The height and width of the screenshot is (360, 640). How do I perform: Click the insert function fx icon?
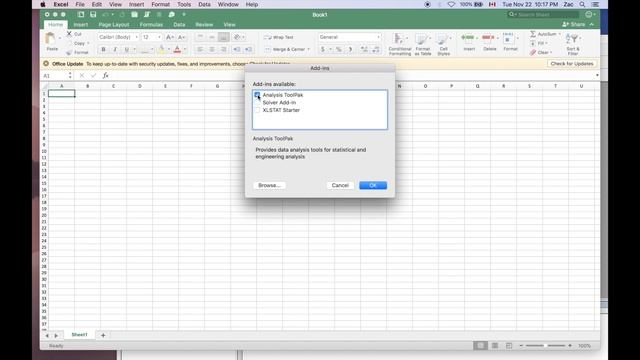[x=105, y=76]
